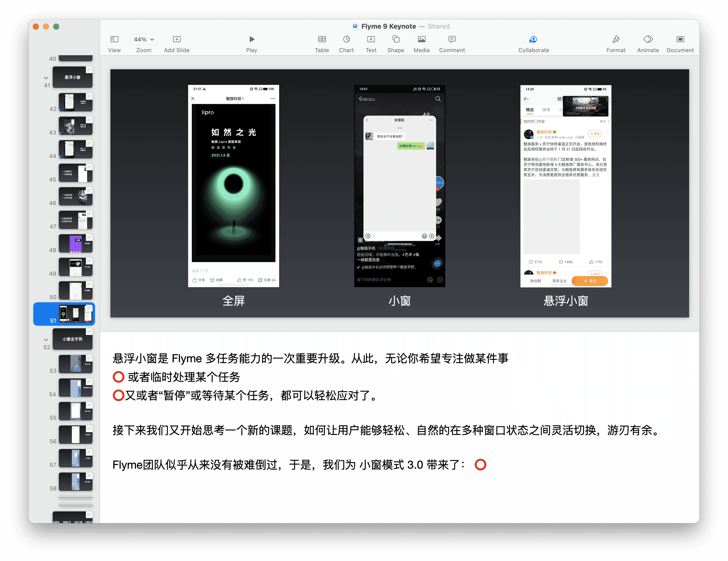The image size is (728, 561).
Task: Insert a Table from the toolbar
Action: coord(322,39)
